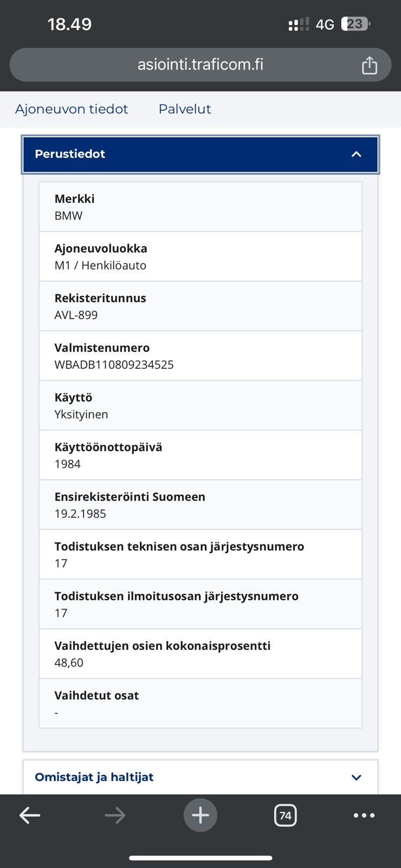Tap the cellular signal strength icon

[299, 24]
